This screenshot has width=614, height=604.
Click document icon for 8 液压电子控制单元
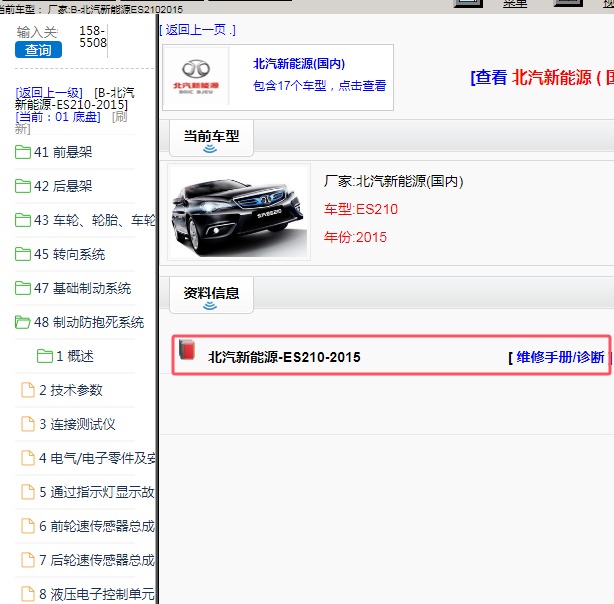(28, 594)
